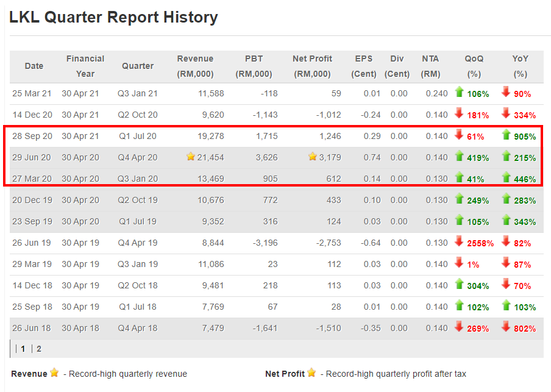Click the Revenue column header

click(195, 66)
